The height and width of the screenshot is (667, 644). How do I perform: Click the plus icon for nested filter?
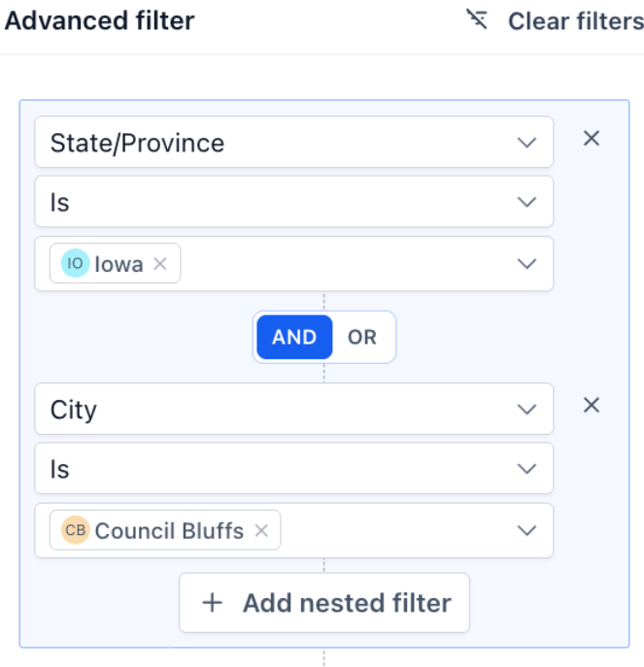coord(212,603)
